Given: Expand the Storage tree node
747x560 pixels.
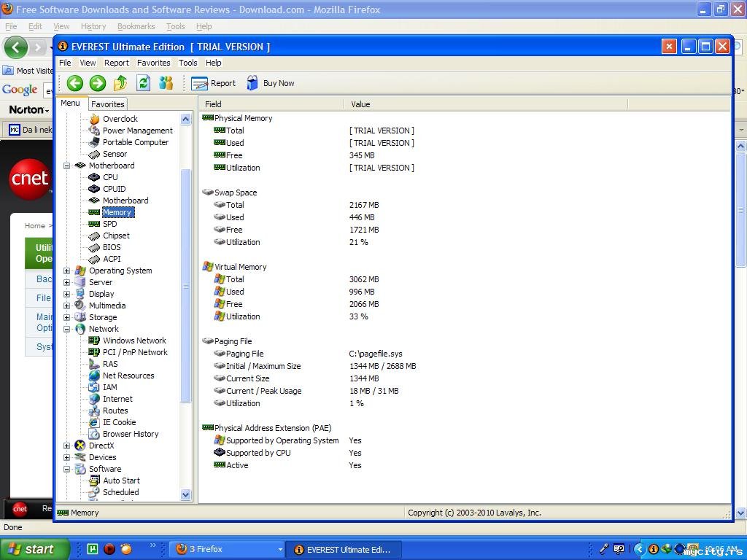Looking at the screenshot, I should coord(67,317).
